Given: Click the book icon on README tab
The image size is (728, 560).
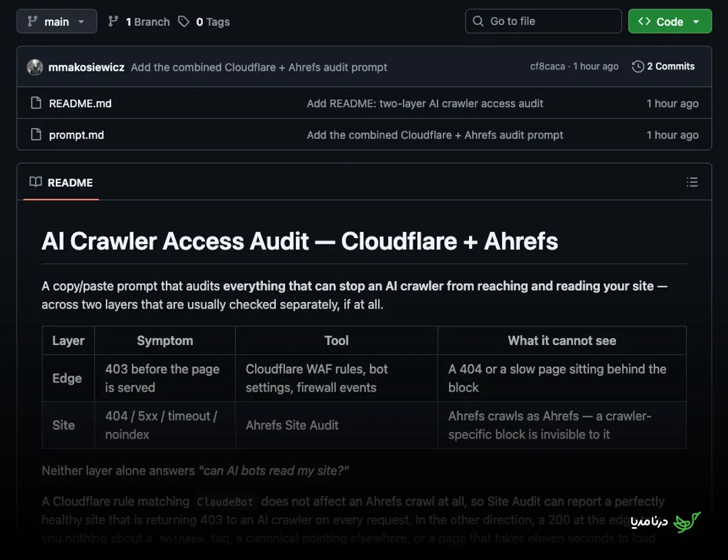Looking at the screenshot, I should point(36,182).
